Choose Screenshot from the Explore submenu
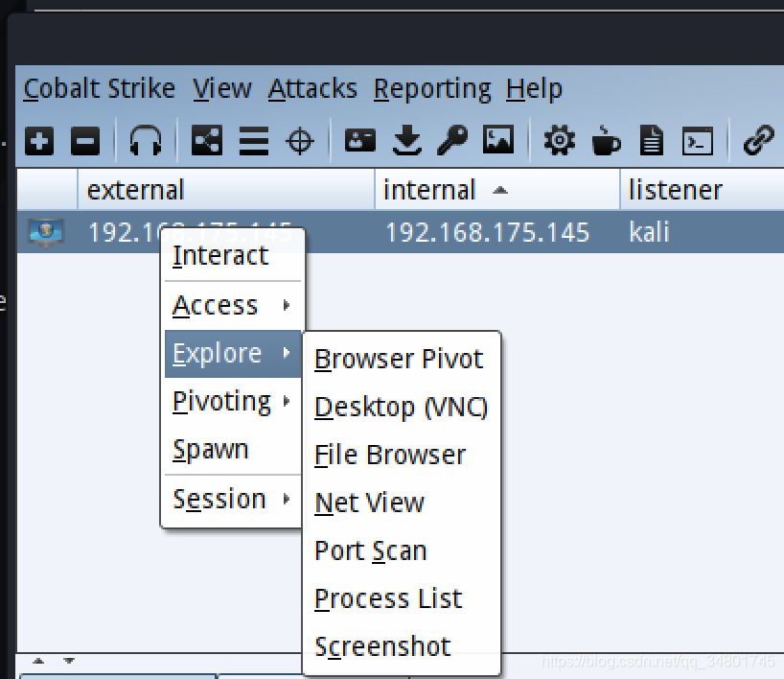Image resolution: width=784 pixels, height=679 pixels. pyautogui.click(x=402, y=647)
